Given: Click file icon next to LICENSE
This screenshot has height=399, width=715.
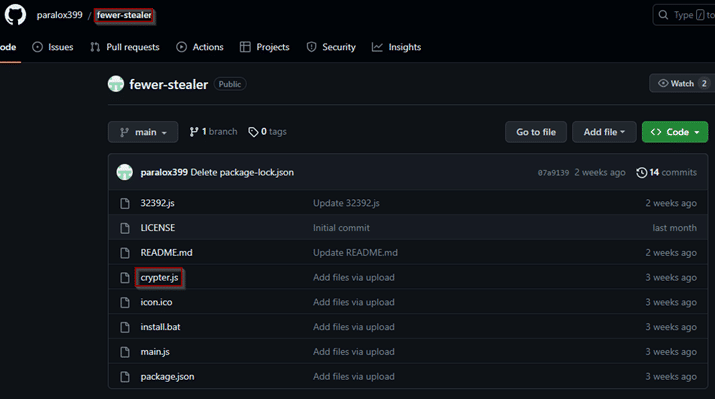Looking at the screenshot, I should 124,228.
